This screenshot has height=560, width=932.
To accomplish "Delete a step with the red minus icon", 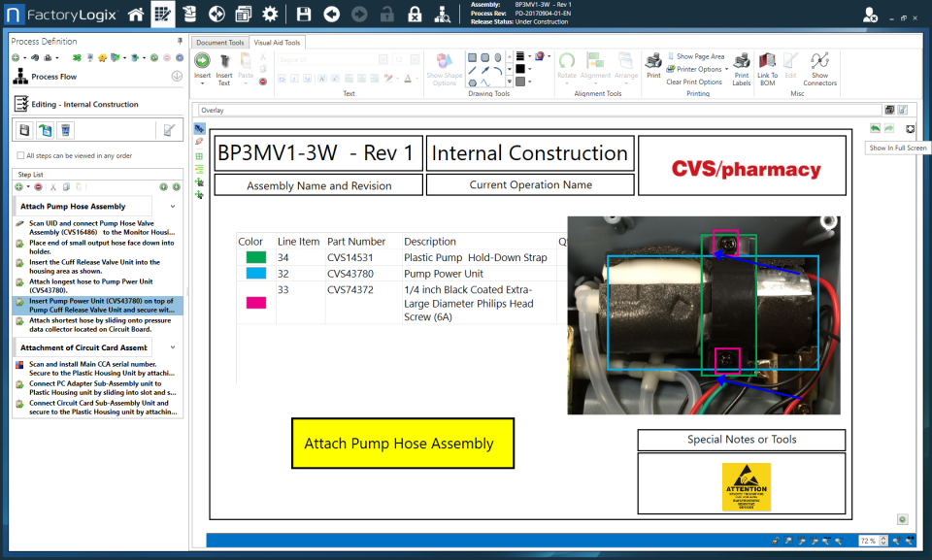I will [38, 186].
